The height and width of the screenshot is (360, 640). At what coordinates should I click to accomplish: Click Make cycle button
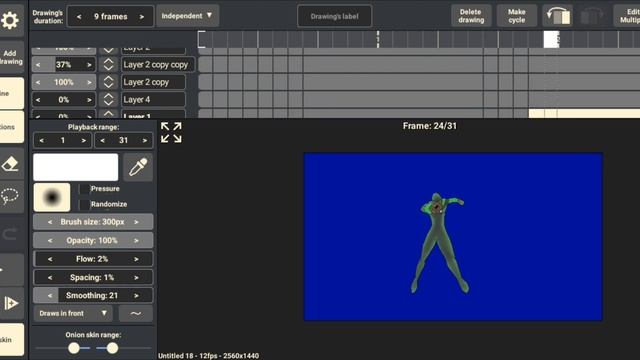[x=516, y=16]
